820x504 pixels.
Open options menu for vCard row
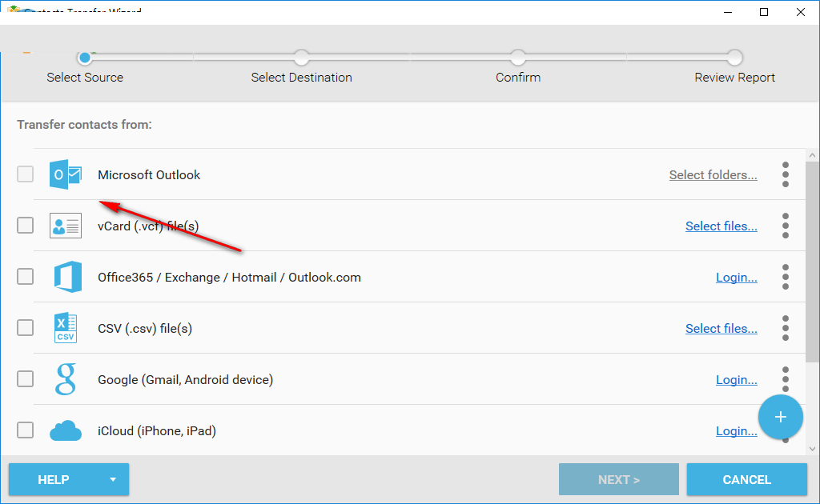[x=786, y=226]
